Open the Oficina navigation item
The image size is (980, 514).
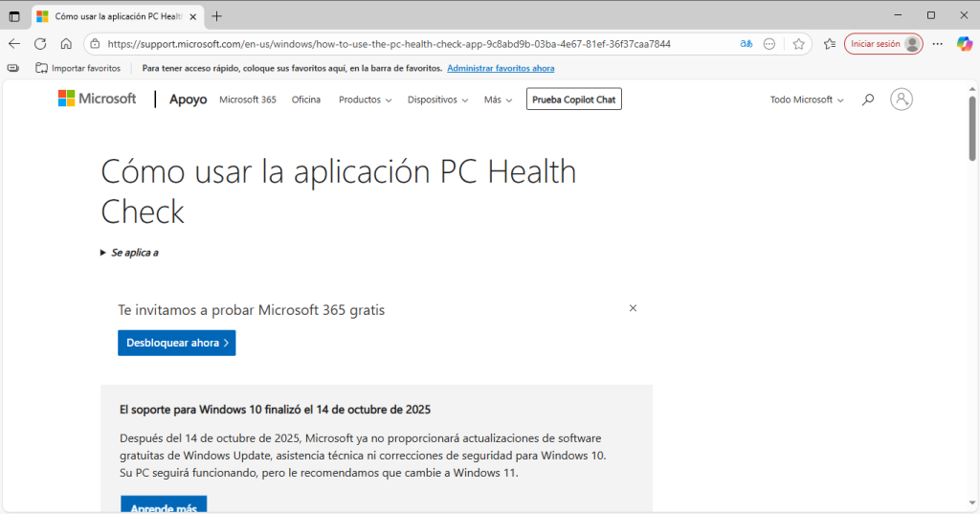tap(306, 100)
